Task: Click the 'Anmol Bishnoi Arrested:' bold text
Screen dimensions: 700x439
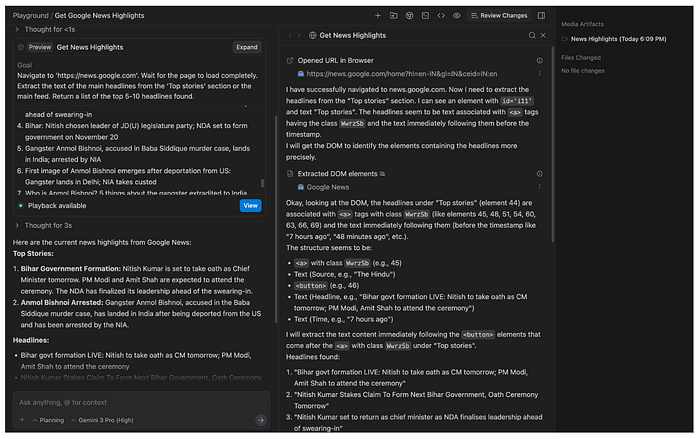Action: 62,303
